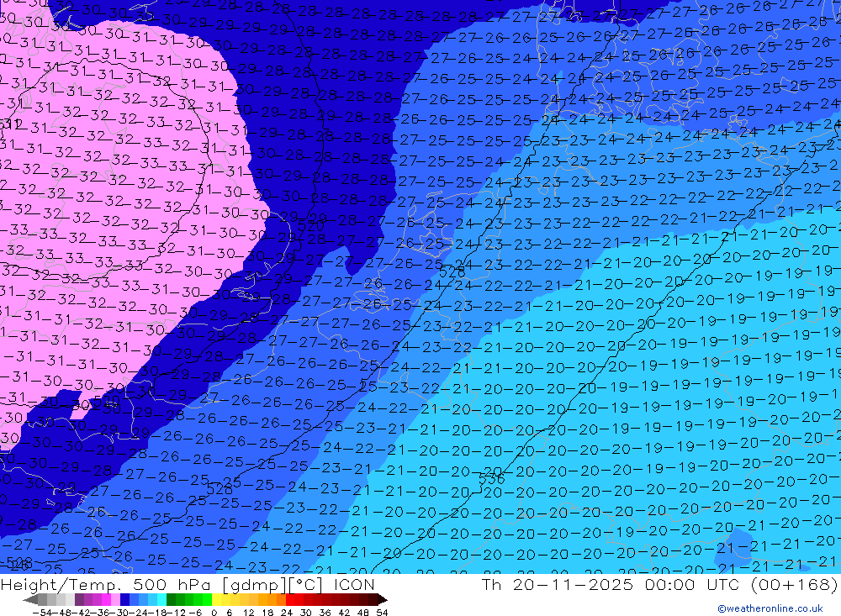This screenshot has height=616, width=841.
Task: Click the '536' height contour label
Action: pyautogui.click(x=491, y=479)
